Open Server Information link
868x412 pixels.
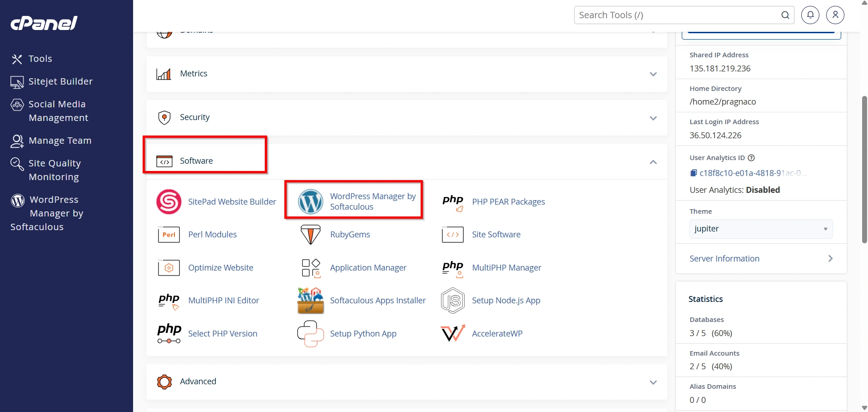coord(724,258)
